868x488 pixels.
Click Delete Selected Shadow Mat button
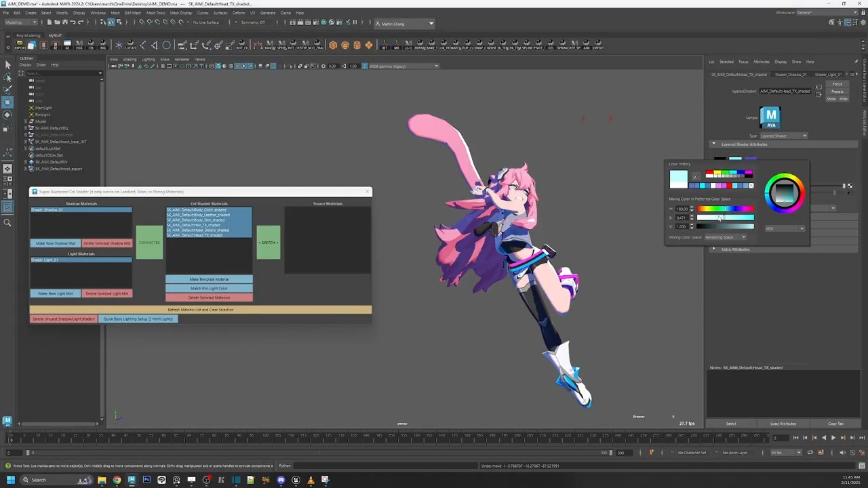(x=107, y=243)
